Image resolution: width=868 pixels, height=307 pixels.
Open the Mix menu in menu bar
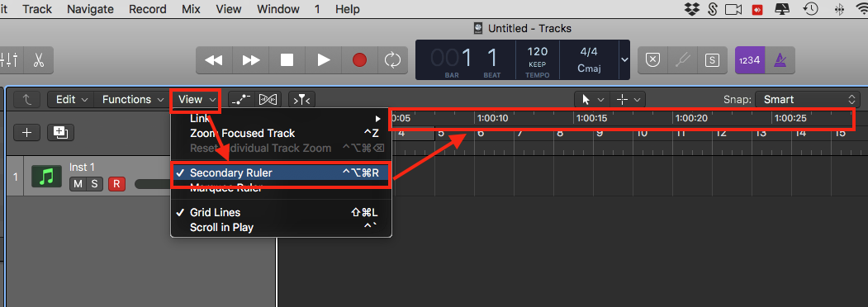click(x=191, y=9)
